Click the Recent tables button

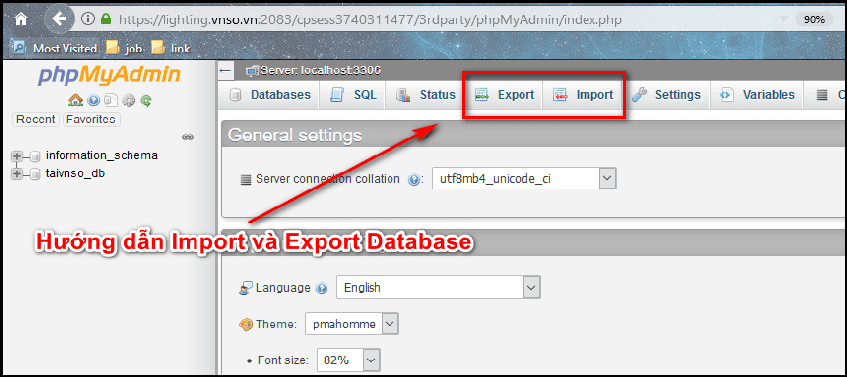[36, 119]
